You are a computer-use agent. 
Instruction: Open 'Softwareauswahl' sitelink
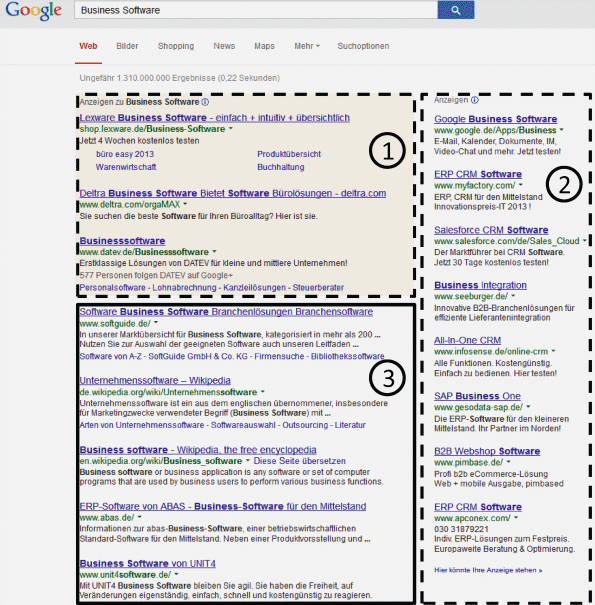point(243,425)
